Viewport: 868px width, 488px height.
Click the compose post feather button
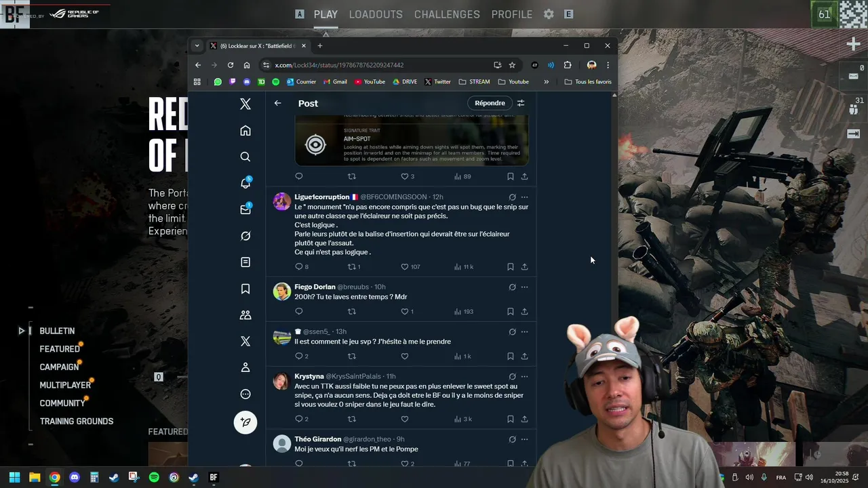pyautogui.click(x=245, y=422)
